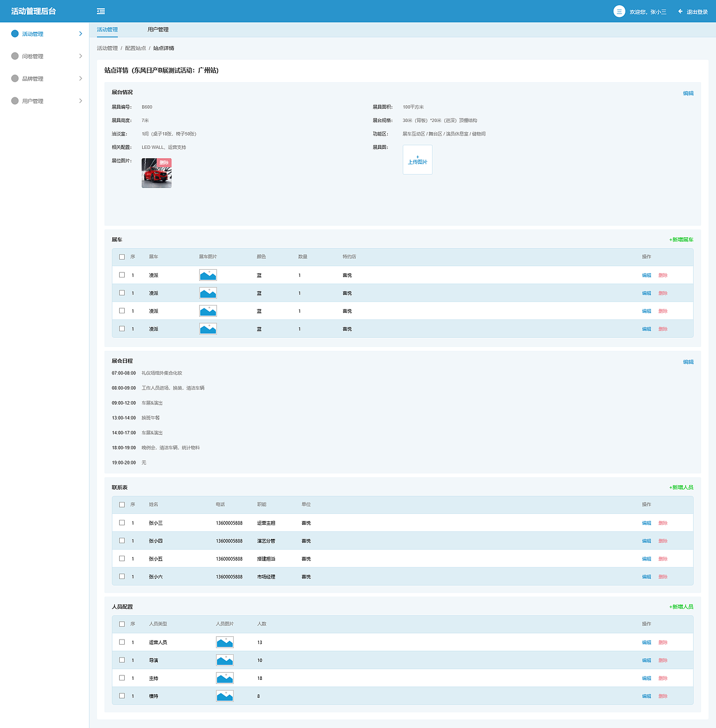Open the image icon in 导演 row
The height and width of the screenshot is (728, 716).
coord(225,660)
